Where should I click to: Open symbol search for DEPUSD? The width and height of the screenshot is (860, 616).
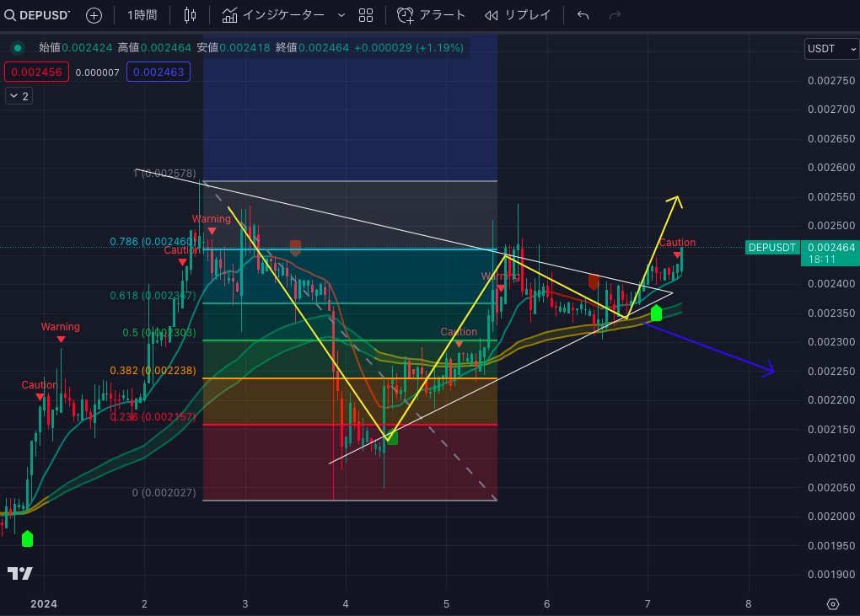[37, 15]
